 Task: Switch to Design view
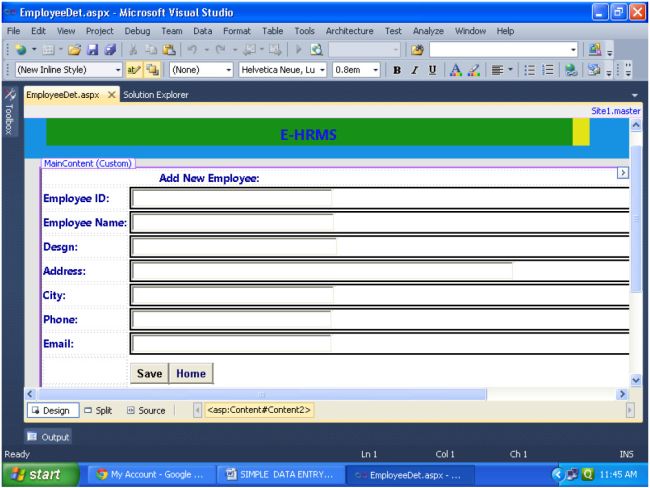[x=53, y=410]
